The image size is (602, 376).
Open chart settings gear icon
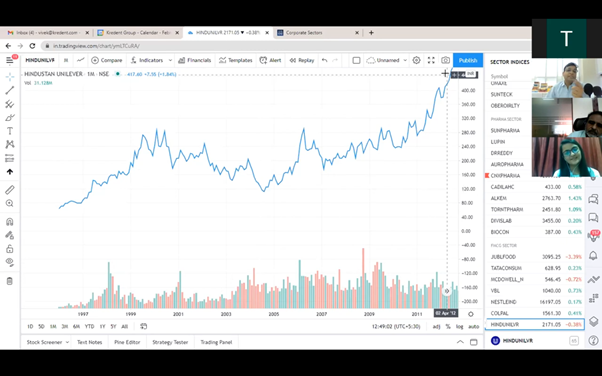coord(416,60)
